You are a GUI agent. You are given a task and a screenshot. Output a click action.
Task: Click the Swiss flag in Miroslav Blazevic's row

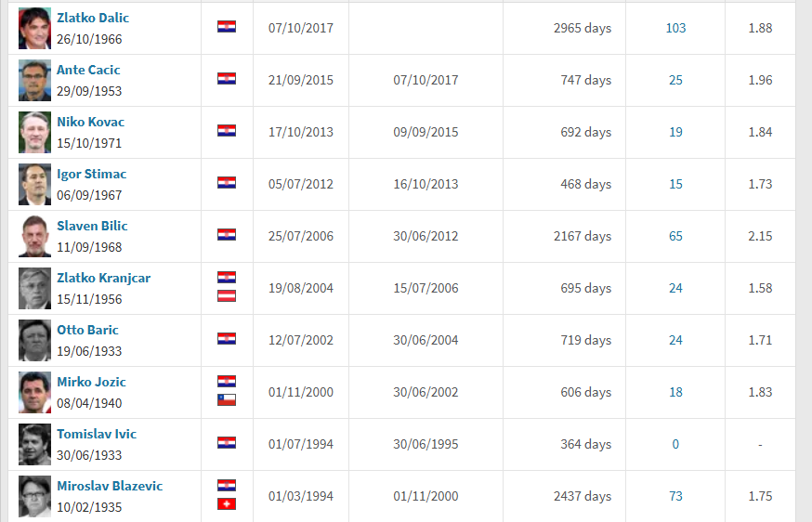click(227, 504)
